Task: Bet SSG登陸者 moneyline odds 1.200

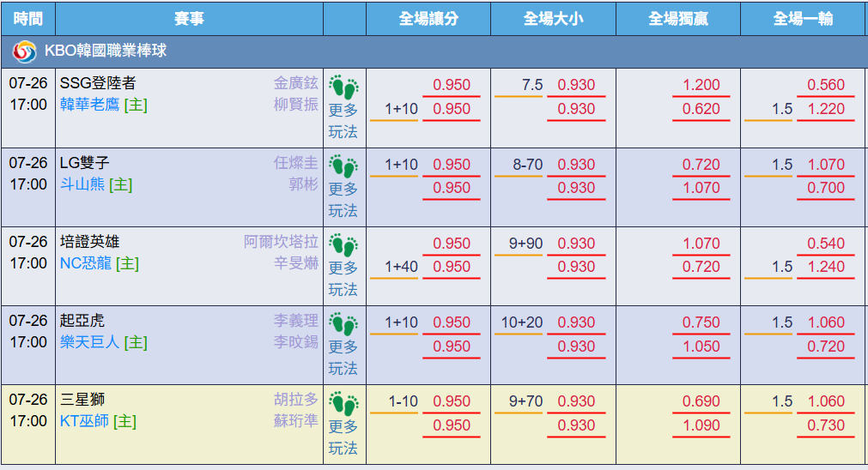Action: 701,85
